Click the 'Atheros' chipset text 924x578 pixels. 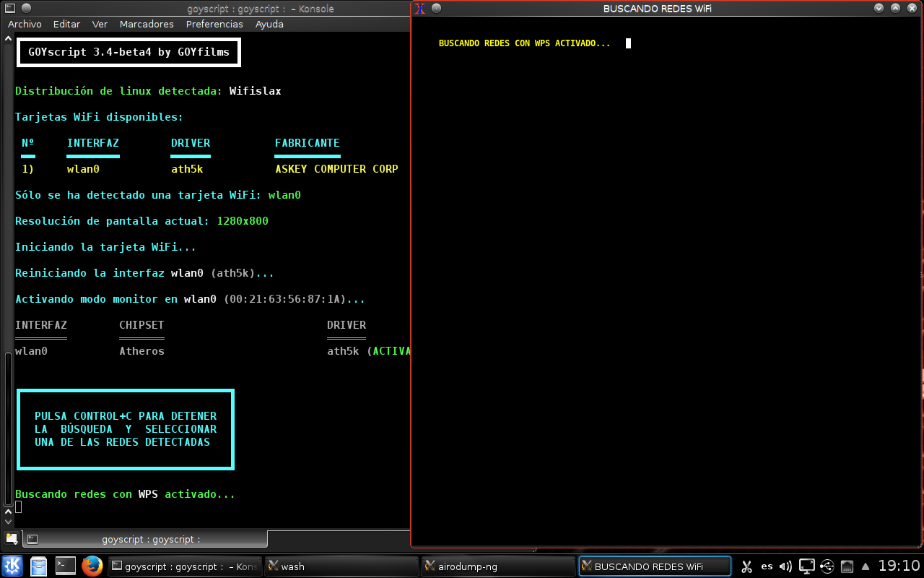(141, 351)
